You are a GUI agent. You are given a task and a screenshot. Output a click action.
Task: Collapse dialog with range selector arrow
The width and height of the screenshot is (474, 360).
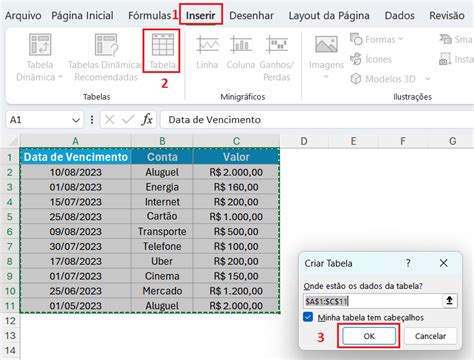coord(449,301)
